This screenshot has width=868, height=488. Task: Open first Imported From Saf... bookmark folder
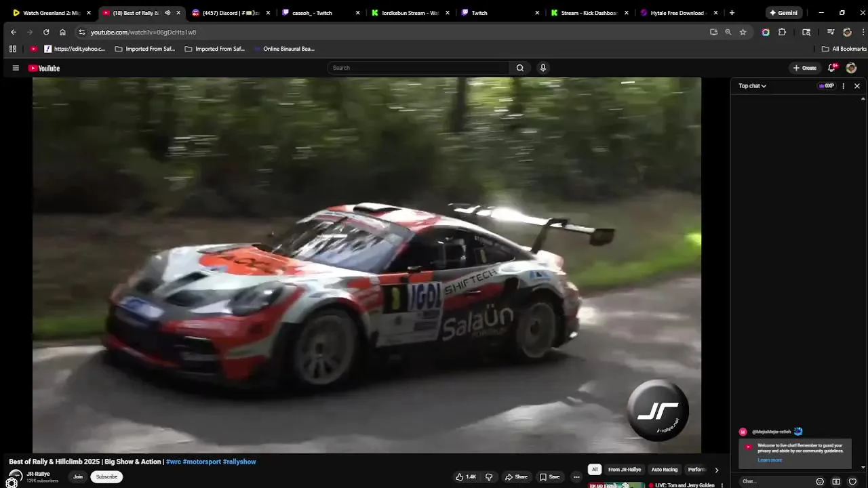point(145,49)
